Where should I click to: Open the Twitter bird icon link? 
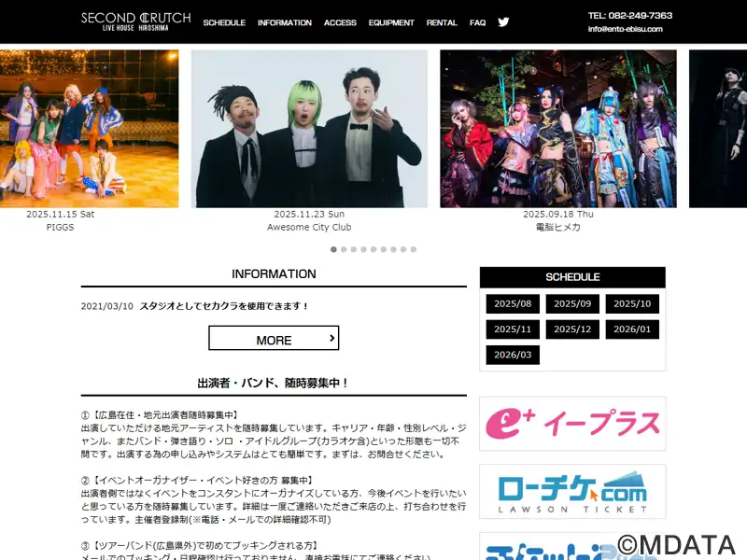click(x=503, y=22)
